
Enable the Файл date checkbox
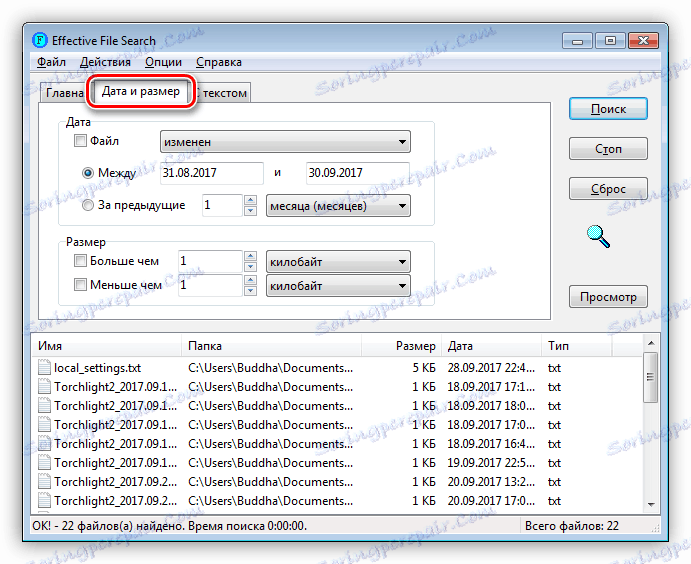(x=80, y=141)
